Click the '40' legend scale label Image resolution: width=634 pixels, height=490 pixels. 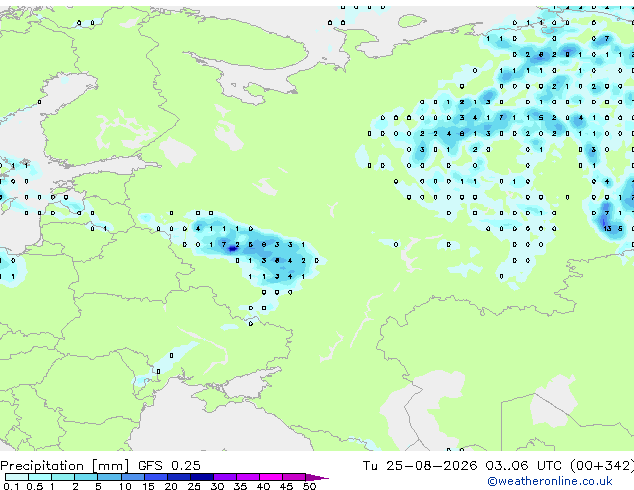tap(263, 486)
